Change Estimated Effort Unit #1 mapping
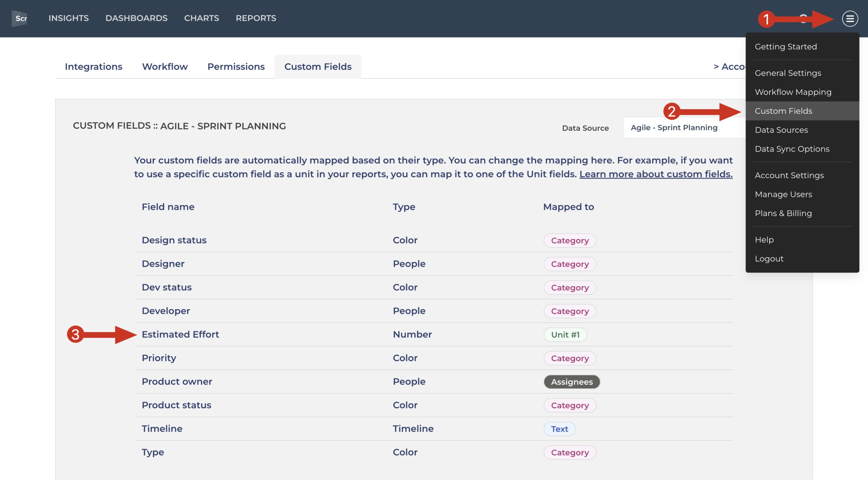This screenshot has height=480, width=868. (565, 335)
